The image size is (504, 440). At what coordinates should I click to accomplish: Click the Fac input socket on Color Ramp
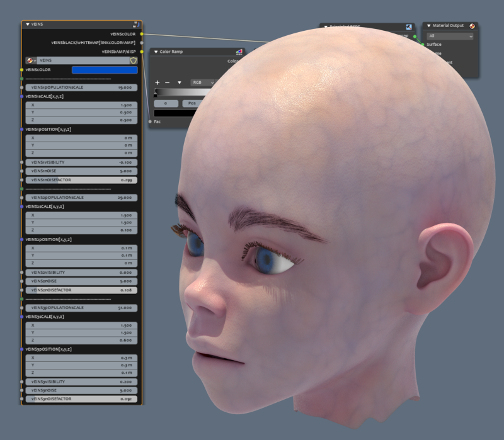pos(150,121)
